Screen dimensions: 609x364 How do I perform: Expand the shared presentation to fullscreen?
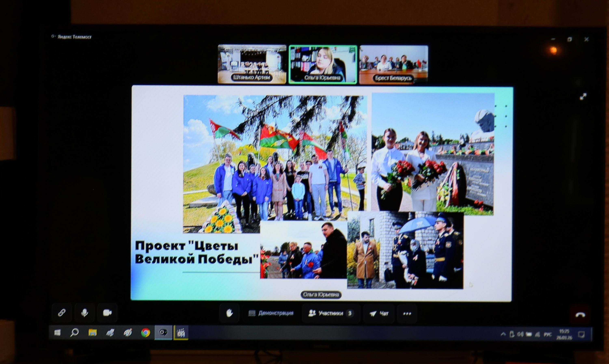583,96
